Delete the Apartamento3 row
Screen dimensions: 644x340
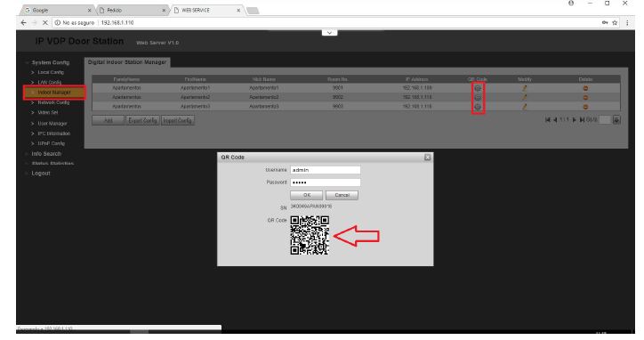tap(585, 108)
